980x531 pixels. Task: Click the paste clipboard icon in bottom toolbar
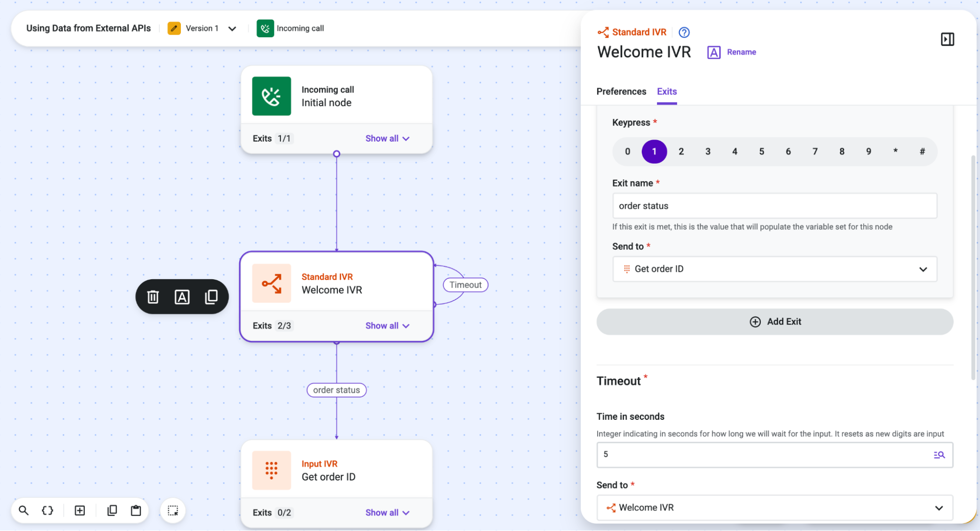pyautogui.click(x=136, y=510)
